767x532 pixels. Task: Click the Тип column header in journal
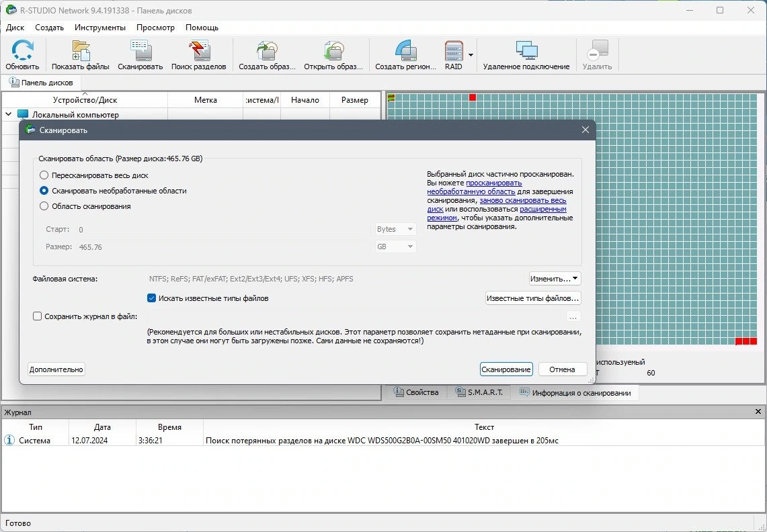point(35,427)
